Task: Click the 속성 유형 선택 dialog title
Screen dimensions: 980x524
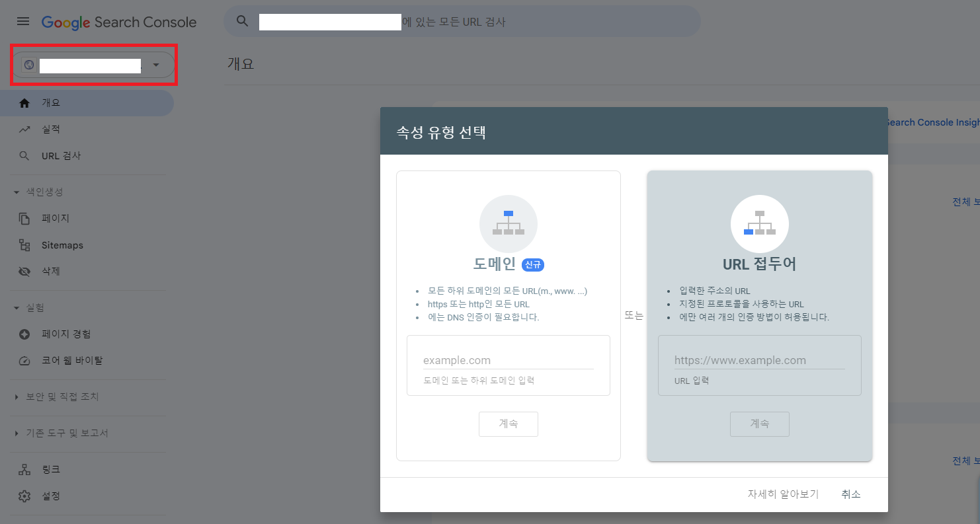Action: (x=441, y=131)
